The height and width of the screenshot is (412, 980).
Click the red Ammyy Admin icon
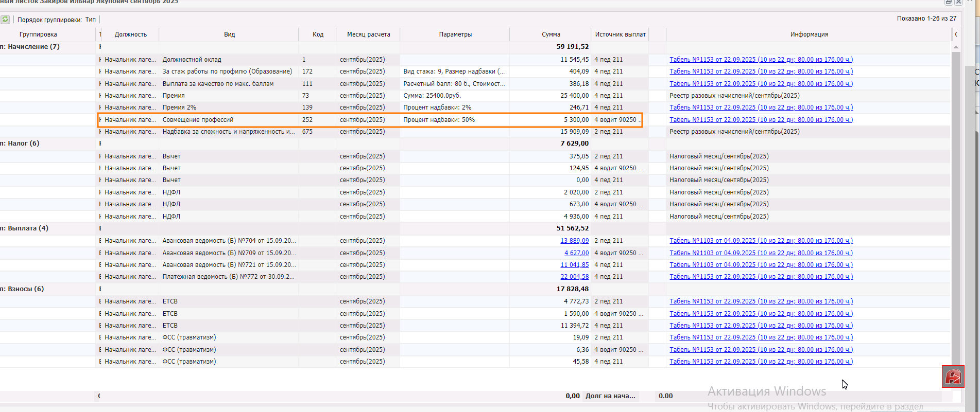pyautogui.click(x=953, y=377)
